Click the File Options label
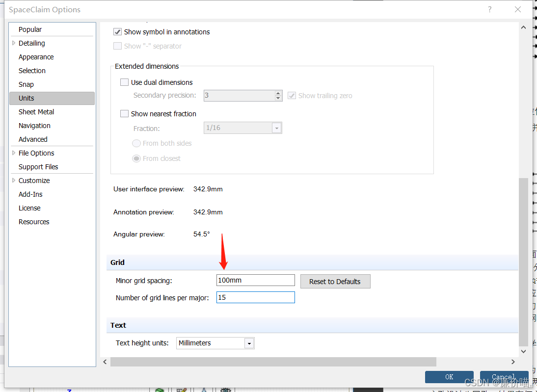537x392 pixels. pos(36,153)
